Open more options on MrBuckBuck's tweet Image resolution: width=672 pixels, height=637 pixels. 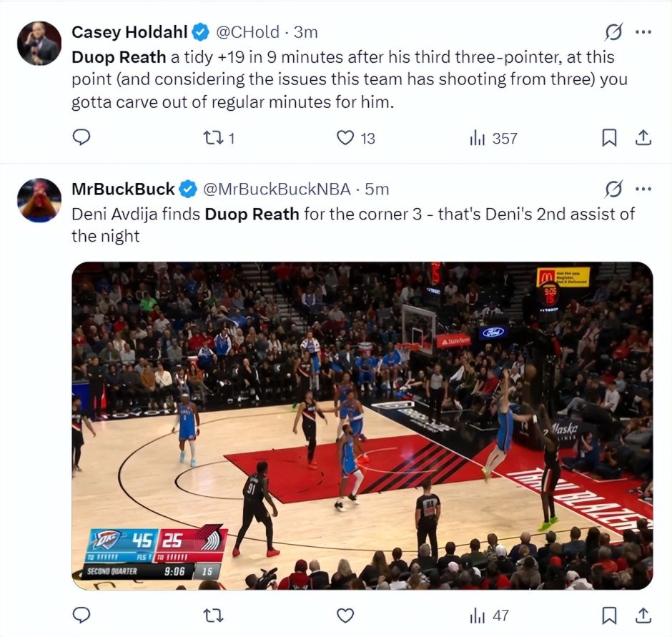[643, 189]
